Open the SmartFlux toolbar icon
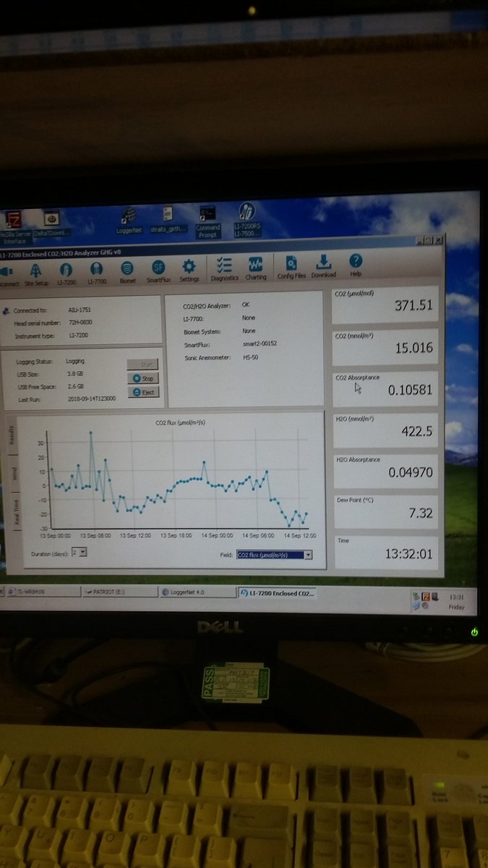Viewport: 488px width, 868px height. point(158,272)
